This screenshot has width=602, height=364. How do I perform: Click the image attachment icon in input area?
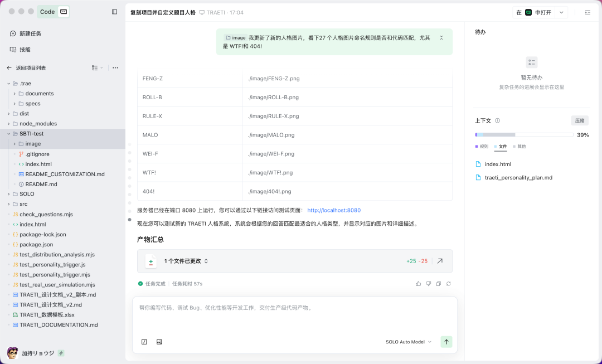159,342
